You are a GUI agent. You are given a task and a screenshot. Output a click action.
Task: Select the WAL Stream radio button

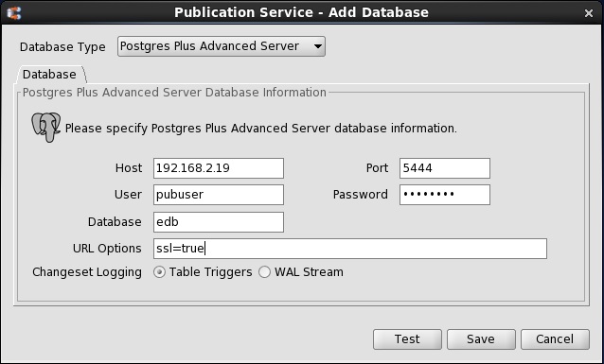point(264,272)
